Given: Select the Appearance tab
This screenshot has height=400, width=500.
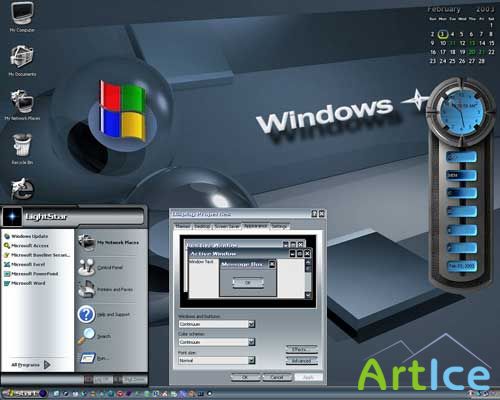Looking at the screenshot, I should (255, 226).
